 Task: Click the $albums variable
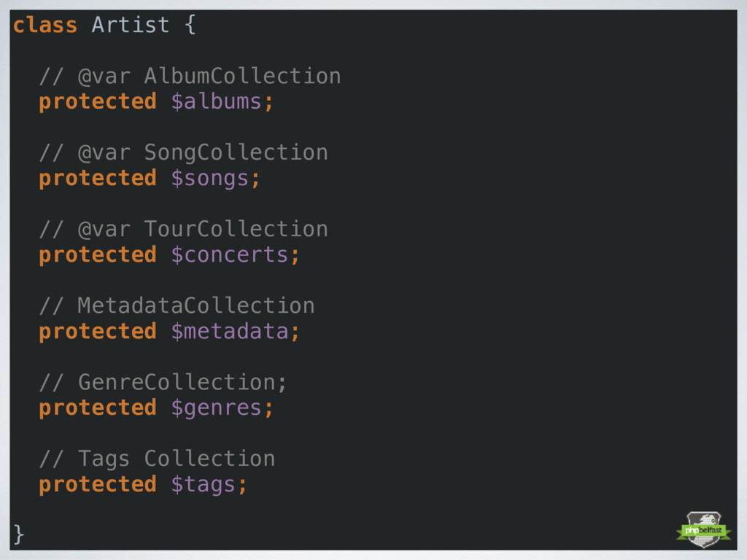pos(216,101)
